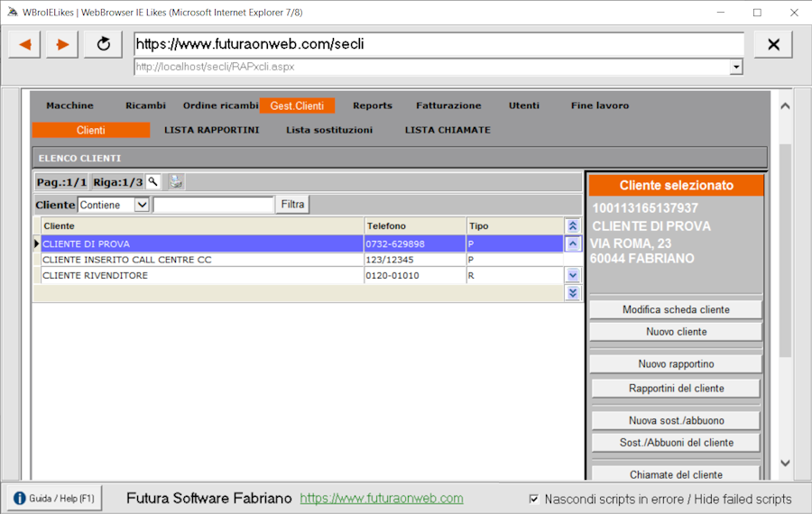Click the Pag.:1/1 page indicator
The height and width of the screenshot is (514, 812).
click(x=61, y=182)
